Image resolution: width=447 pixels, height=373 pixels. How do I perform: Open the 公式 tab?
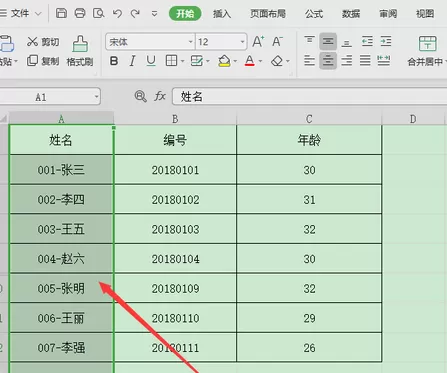314,14
